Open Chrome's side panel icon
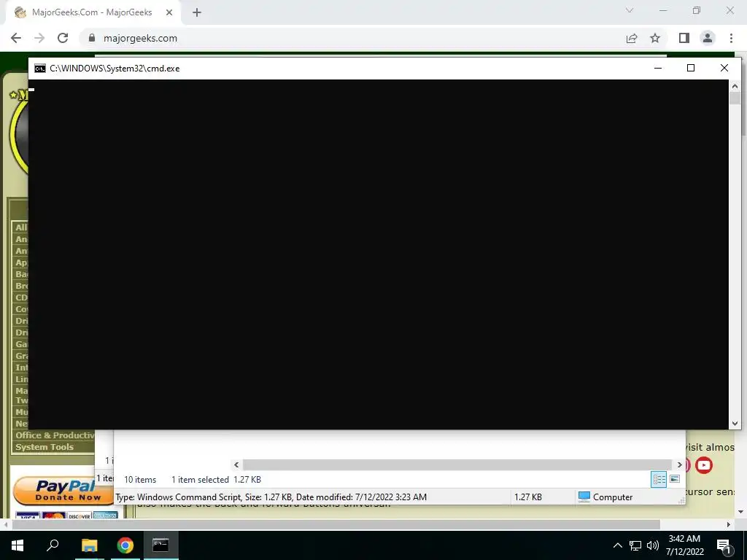This screenshot has height=560, width=747. pos(684,38)
